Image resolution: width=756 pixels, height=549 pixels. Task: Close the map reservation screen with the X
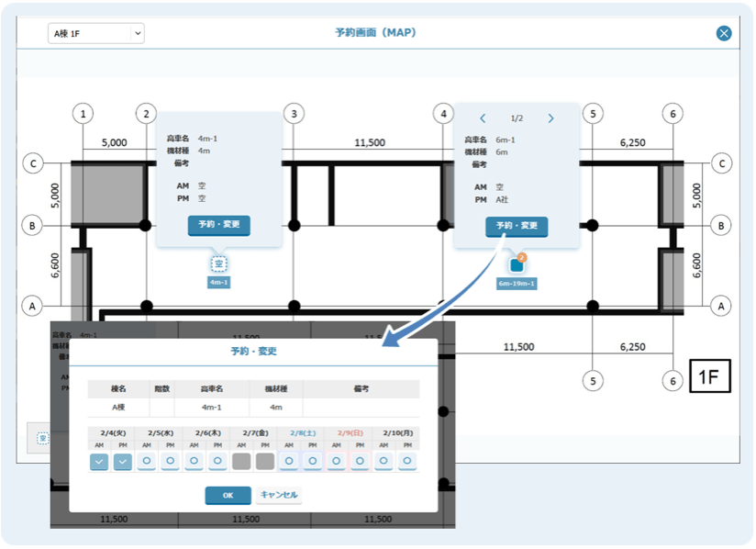click(x=724, y=34)
